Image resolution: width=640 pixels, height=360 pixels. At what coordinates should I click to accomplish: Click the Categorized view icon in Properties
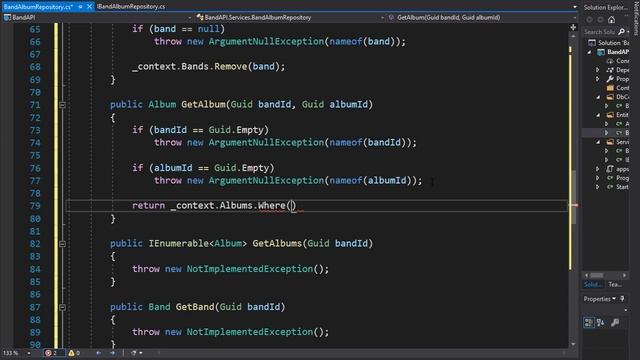point(589,323)
